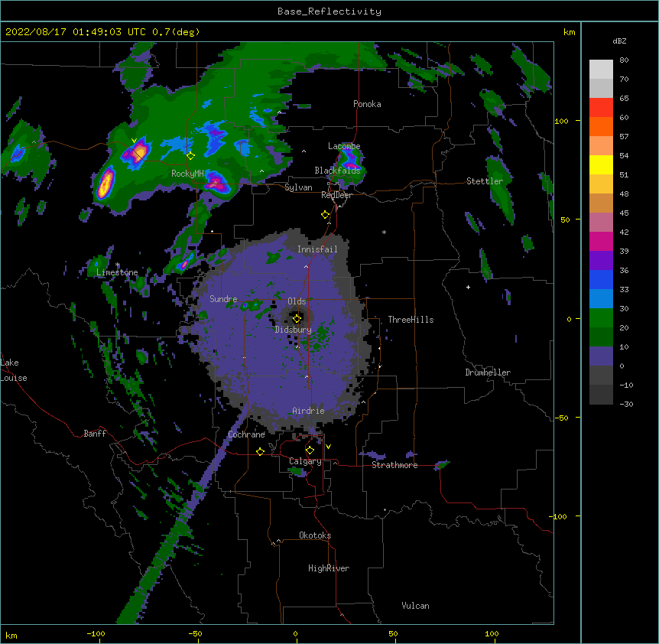Click the Vulcan city label
Screen dimensions: 659x644
[415, 606]
